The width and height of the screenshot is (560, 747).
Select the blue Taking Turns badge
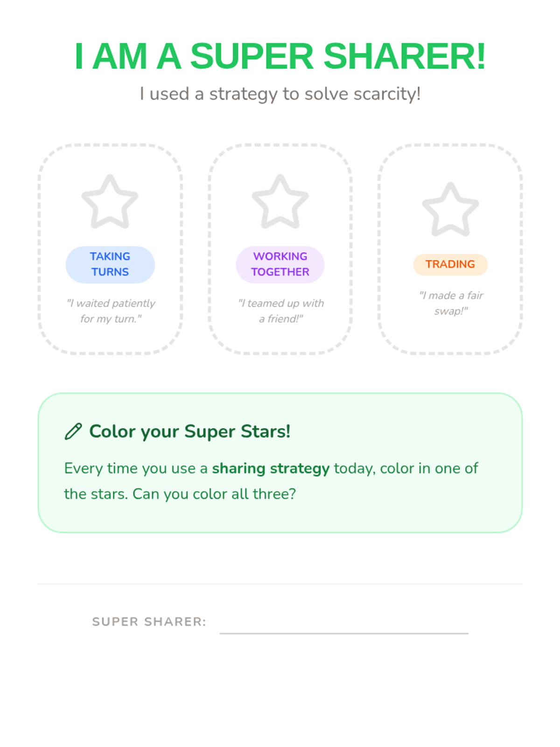[110, 264]
